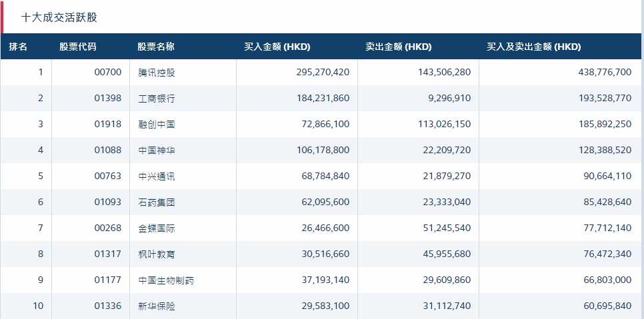Image resolution: width=644 pixels, height=319 pixels.
Task: Select stock name 石药集团
Action: coord(157,202)
